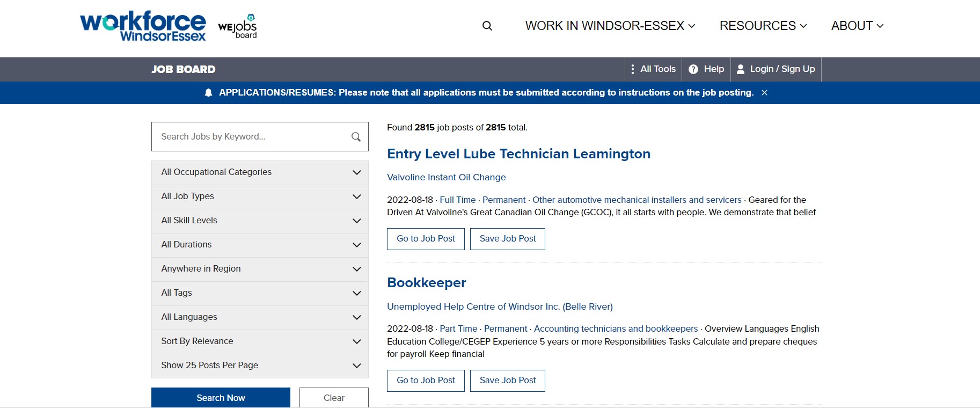Expand All Languages dropdown
The width and height of the screenshot is (980, 409).
coord(260,317)
